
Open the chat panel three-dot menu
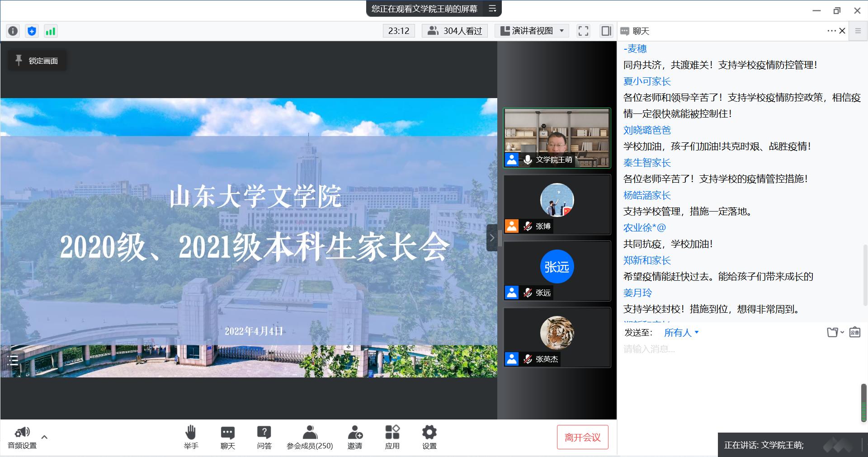point(831,31)
